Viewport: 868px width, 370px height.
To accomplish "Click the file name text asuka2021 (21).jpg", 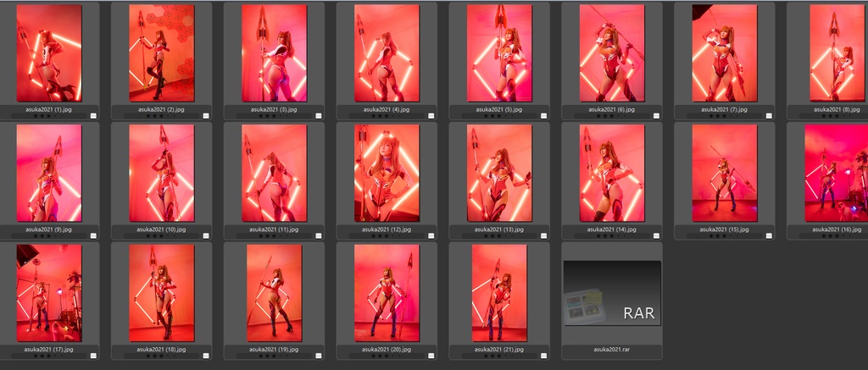I will [x=499, y=350].
